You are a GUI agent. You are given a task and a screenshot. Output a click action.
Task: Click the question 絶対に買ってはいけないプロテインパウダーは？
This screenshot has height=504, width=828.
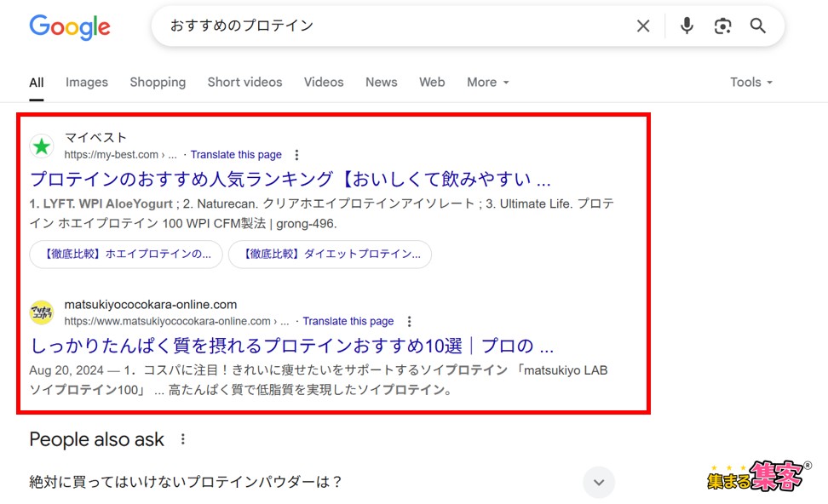tap(186, 482)
